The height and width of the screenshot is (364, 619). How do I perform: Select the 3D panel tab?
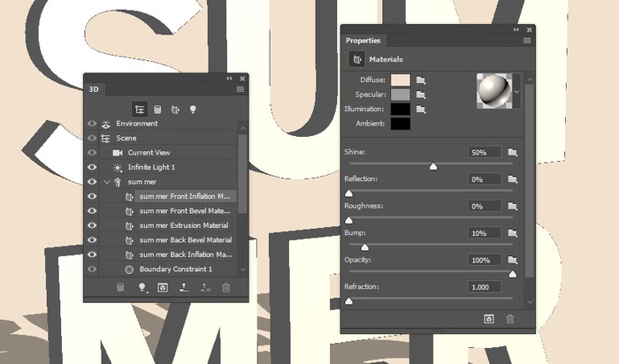(x=94, y=89)
